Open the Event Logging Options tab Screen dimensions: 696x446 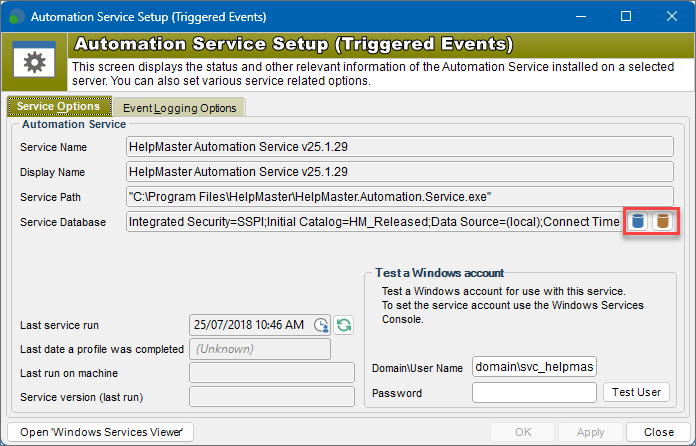(179, 108)
